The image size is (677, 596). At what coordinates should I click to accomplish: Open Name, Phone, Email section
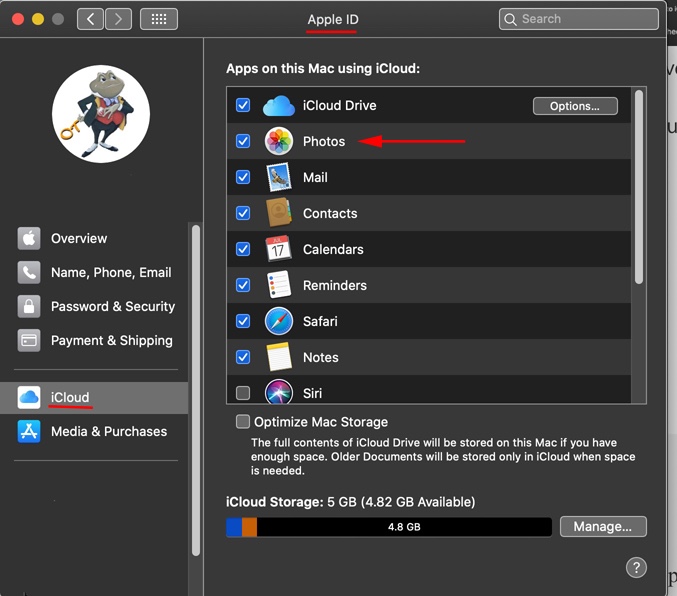pyautogui.click(x=94, y=273)
